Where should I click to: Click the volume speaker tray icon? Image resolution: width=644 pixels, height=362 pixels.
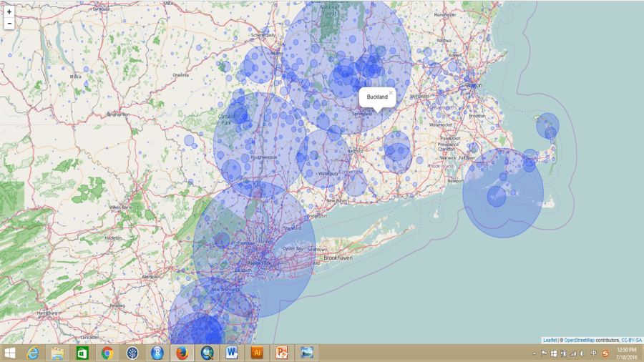click(x=582, y=353)
